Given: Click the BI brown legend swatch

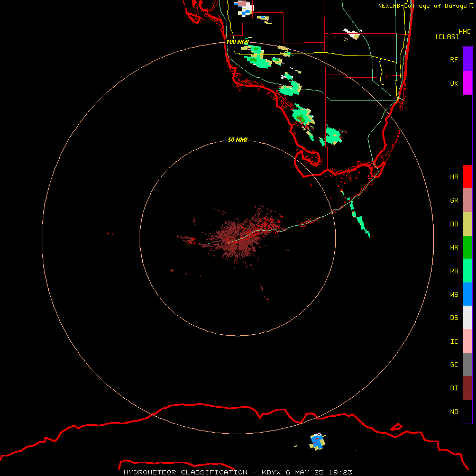Looking at the screenshot, I should tap(467, 388).
